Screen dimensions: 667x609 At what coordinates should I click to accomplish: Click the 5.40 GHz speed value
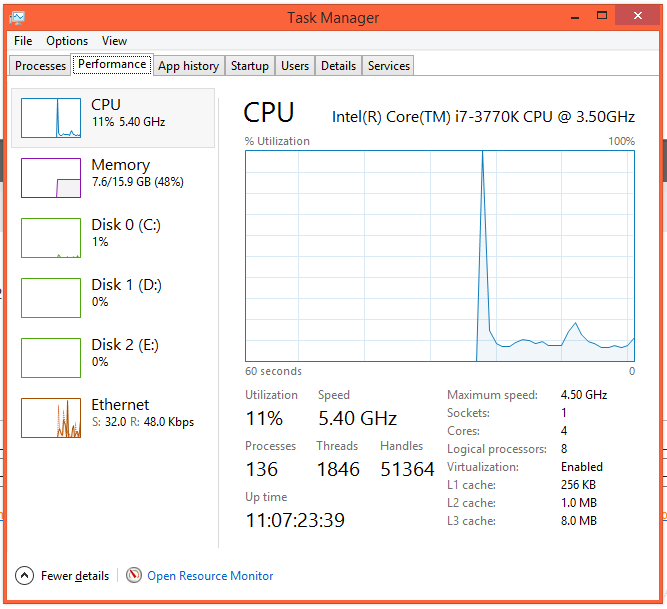click(358, 418)
